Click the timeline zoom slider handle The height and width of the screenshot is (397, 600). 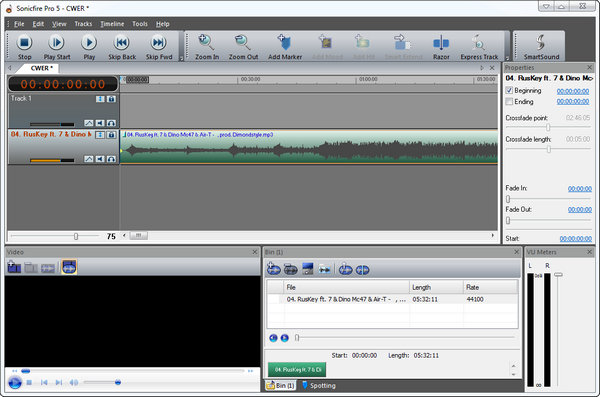pos(76,236)
